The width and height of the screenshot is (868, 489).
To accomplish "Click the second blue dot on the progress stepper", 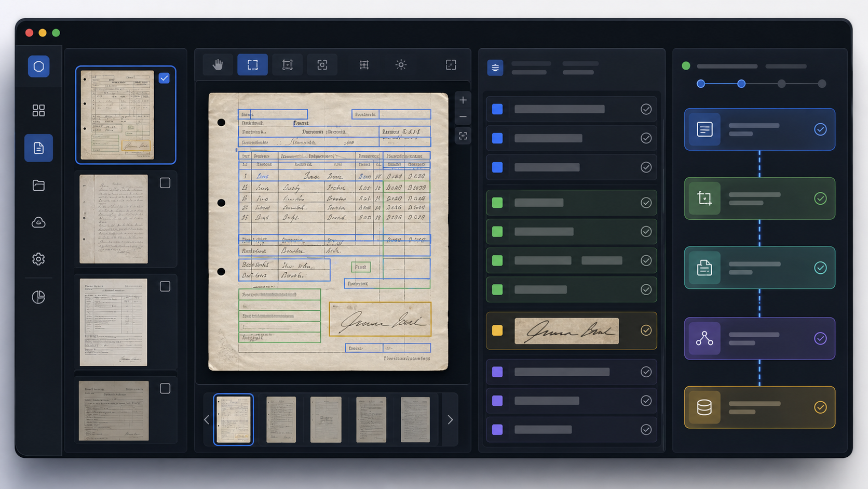I will click(x=741, y=84).
